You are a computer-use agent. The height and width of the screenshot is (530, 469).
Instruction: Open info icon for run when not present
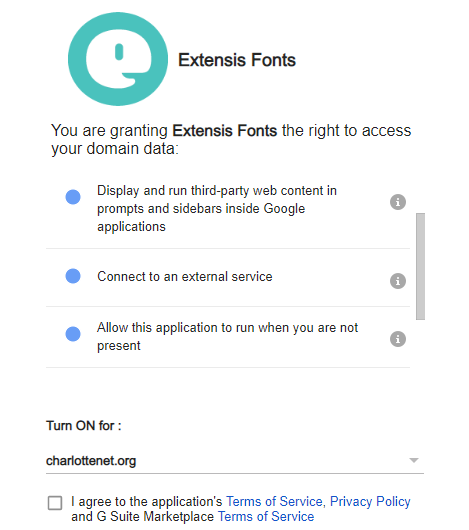[x=398, y=339]
